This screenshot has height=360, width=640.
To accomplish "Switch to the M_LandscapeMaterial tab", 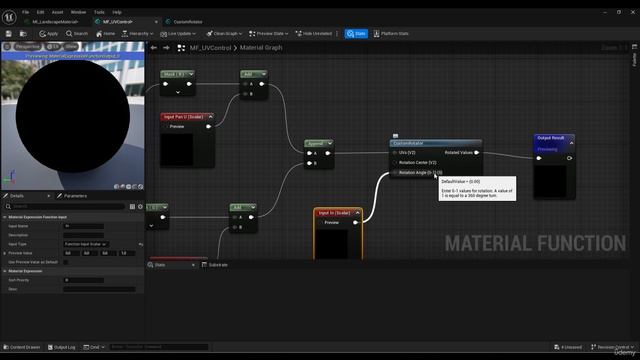I will click(x=56, y=22).
